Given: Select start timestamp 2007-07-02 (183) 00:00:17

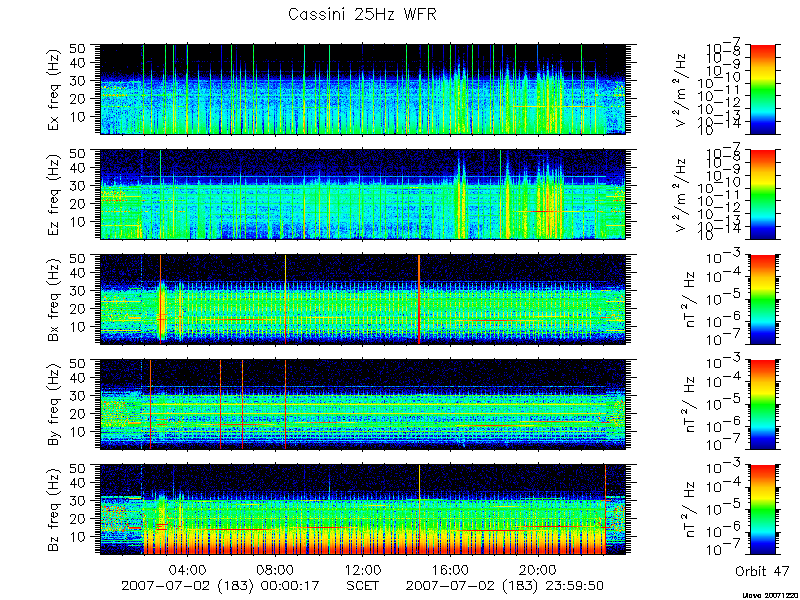Looking at the screenshot, I should (220, 586).
